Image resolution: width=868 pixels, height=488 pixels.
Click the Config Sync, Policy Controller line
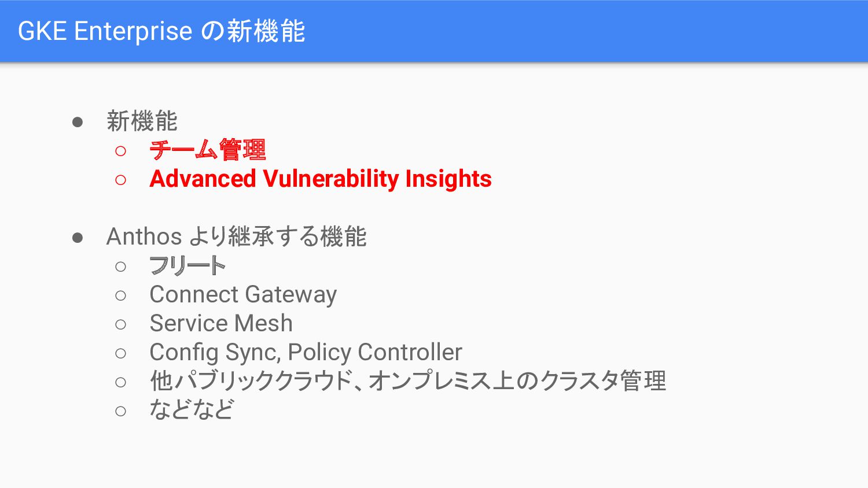tap(306, 352)
